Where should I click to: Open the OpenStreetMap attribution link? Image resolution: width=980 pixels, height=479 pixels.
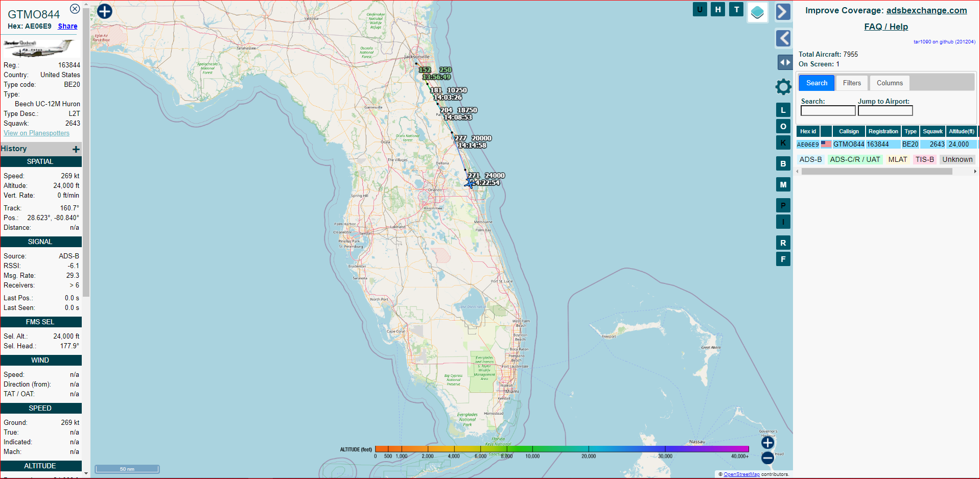click(x=741, y=474)
